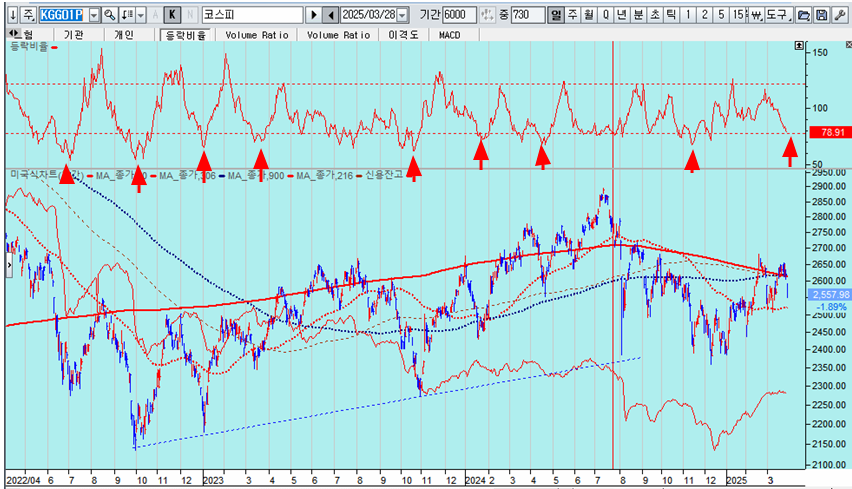The height and width of the screenshot is (489, 852).
Task: Click the down-arrow icon at toolbar start
Action: (10, 15)
